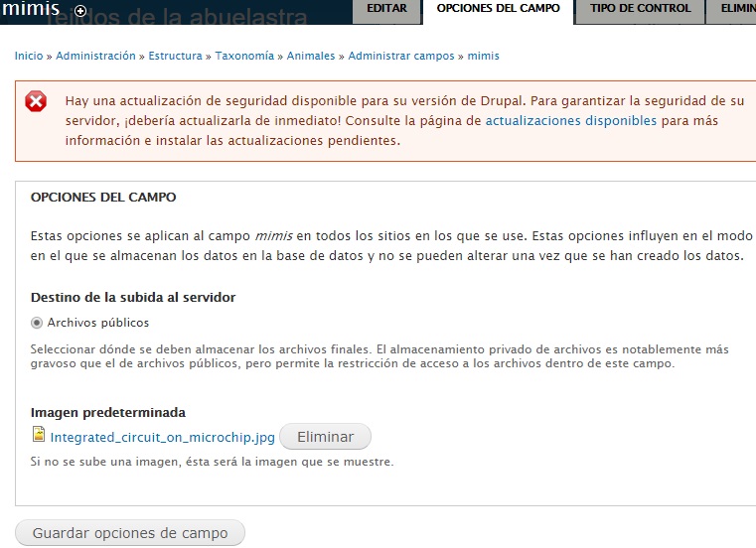Viewport: 756px width, 548px height.
Task: Click the image file icon beside Integrated_circuit_on_microchip.jpg
Action: [x=39, y=434]
